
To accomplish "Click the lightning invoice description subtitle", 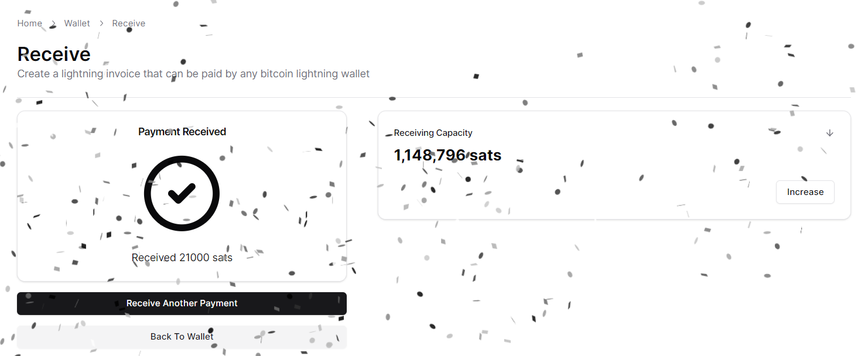I will (193, 74).
